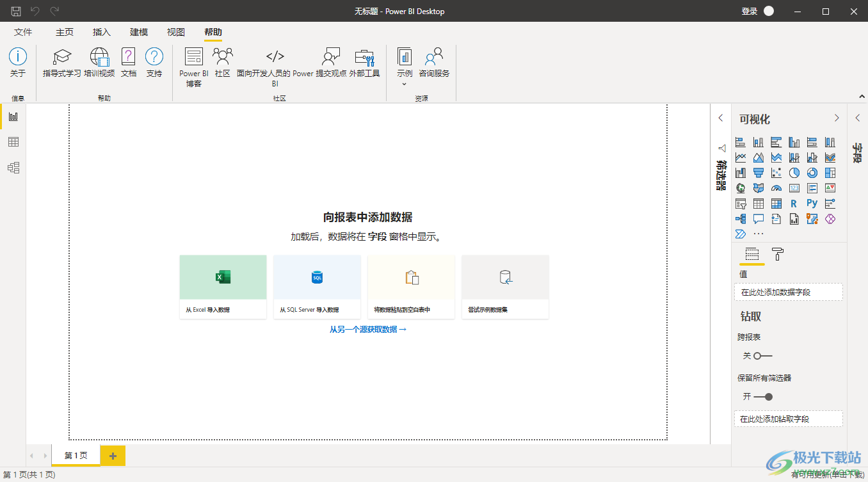Expand the 筛选器 filters pane chevron
The height and width of the screenshot is (482, 868).
click(721, 118)
